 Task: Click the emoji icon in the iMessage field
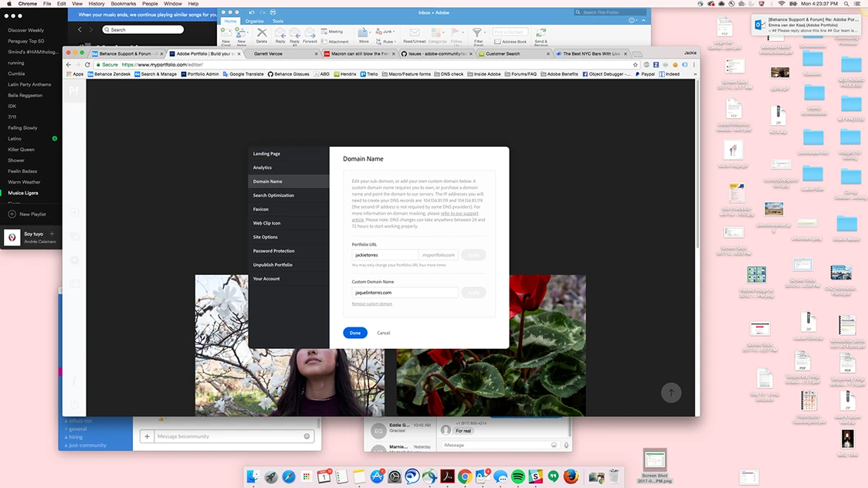coord(554,445)
